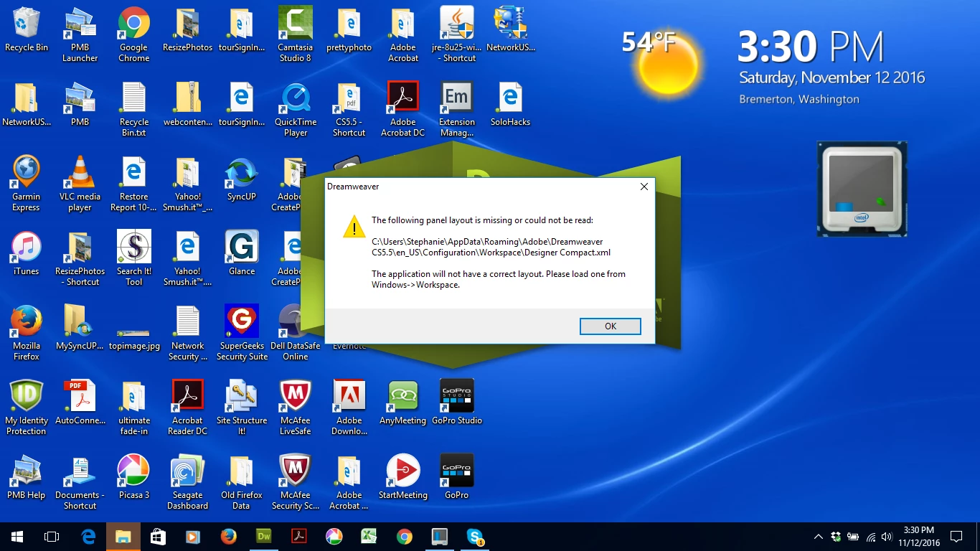Select the AutoConne... PDF icon
This screenshot has width=980, height=551.
(x=80, y=403)
